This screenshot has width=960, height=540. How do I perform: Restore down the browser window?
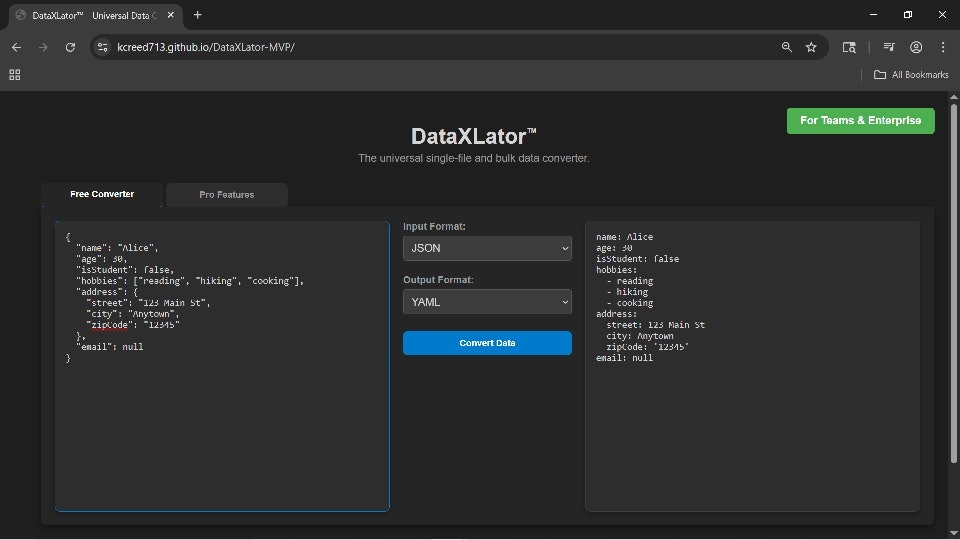908,15
